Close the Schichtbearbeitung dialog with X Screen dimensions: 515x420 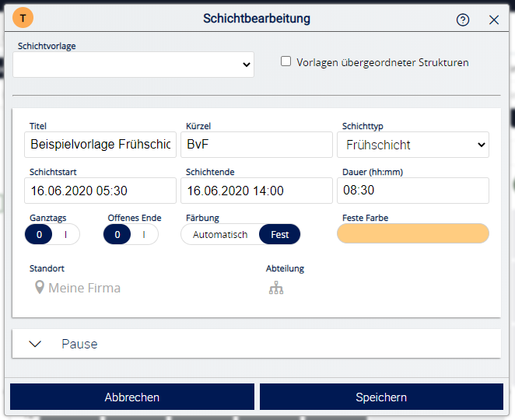tap(494, 20)
